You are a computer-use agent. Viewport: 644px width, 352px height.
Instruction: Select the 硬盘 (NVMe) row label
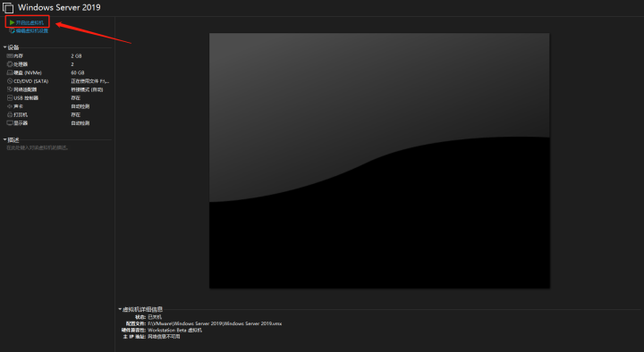(x=28, y=72)
